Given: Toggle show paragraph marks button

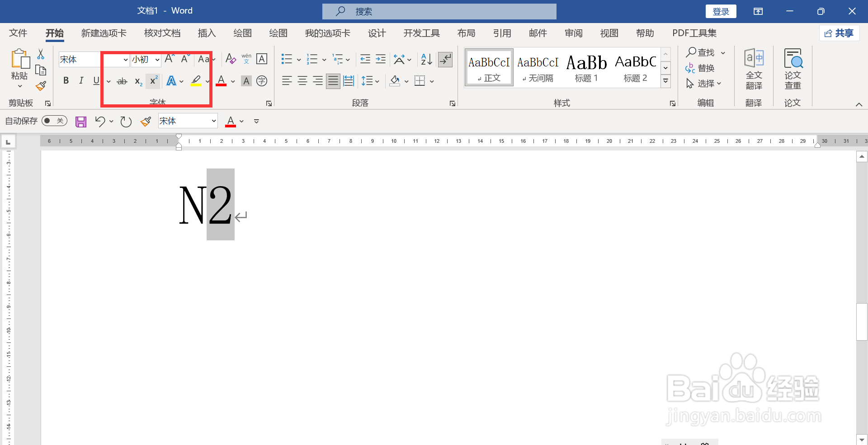Looking at the screenshot, I should coord(445,59).
